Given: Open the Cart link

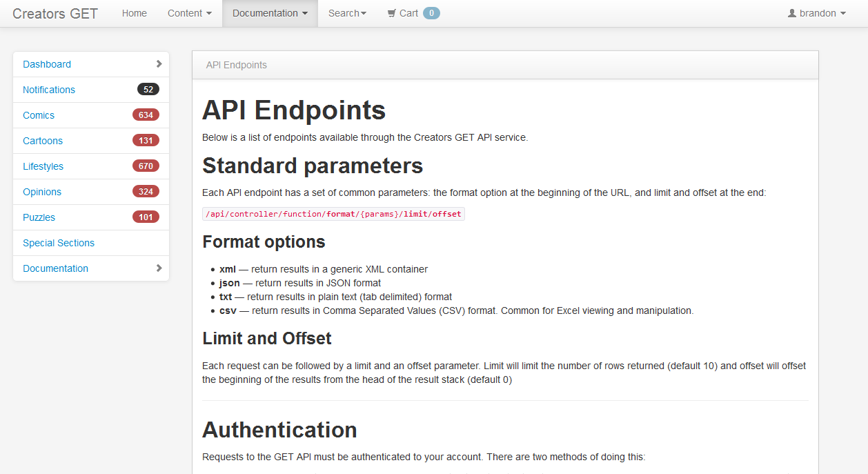Looking at the screenshot, I should 413,13.
